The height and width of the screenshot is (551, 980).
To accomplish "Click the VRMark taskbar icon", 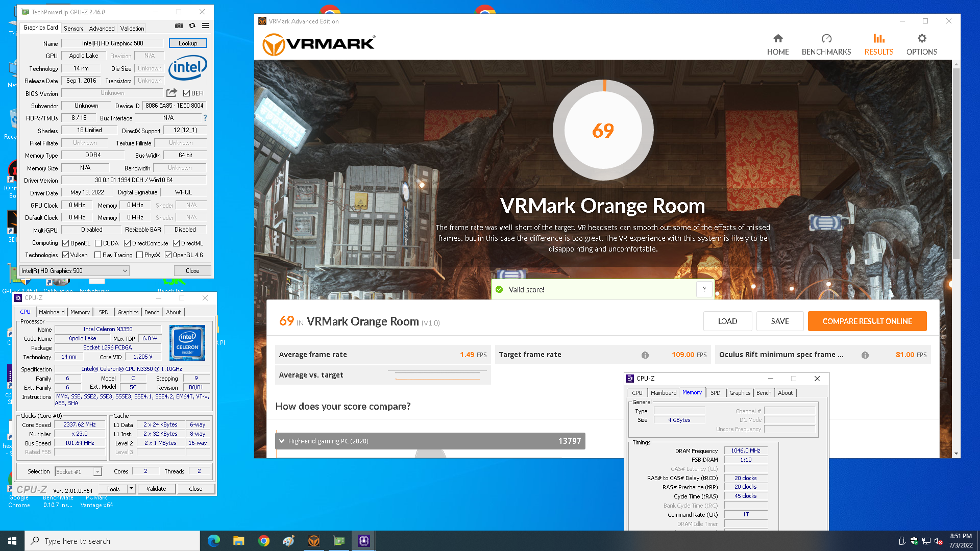I will click(314, 541).
